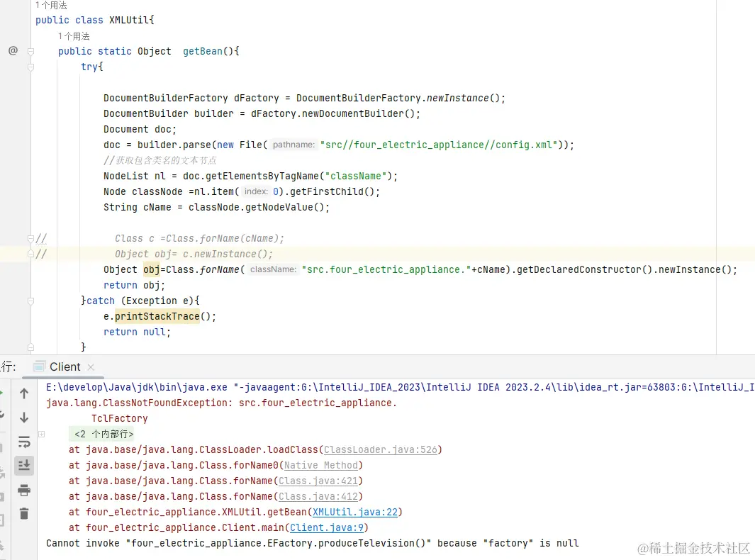Click the Native Method link
The height and width of the screenshot is (560, 755).
(x=321, y=465)
